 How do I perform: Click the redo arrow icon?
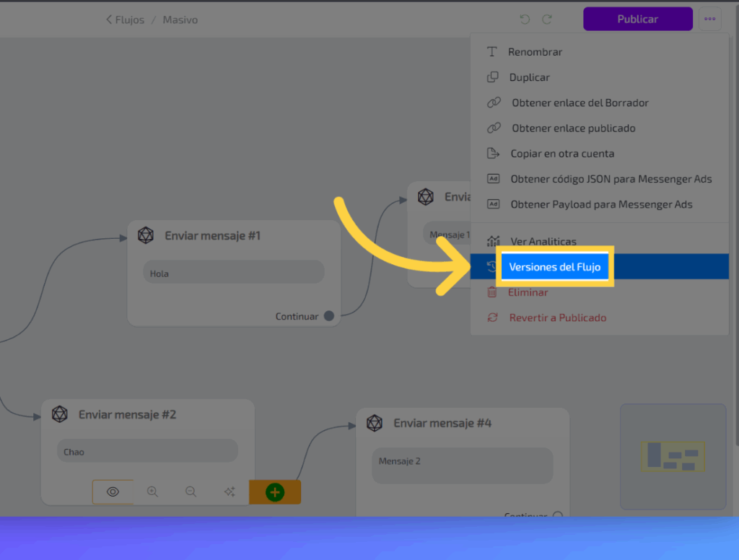(x=548, y=19)
